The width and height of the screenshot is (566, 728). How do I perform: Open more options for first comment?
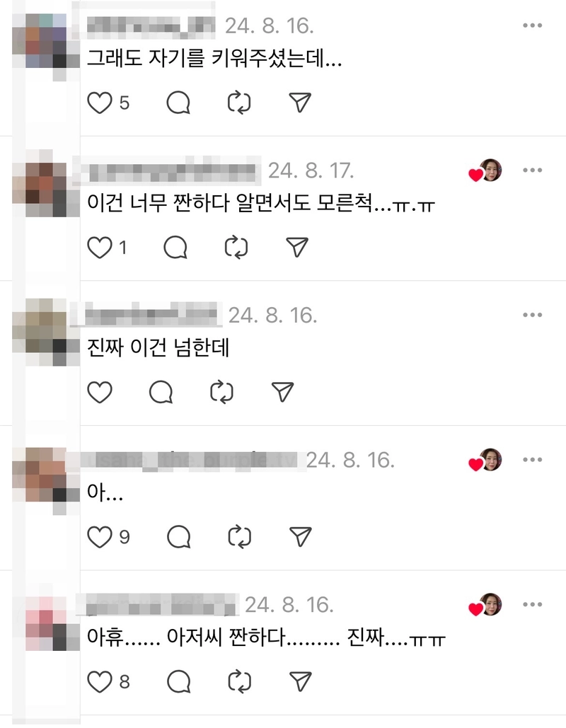click(x=532, y=25)
